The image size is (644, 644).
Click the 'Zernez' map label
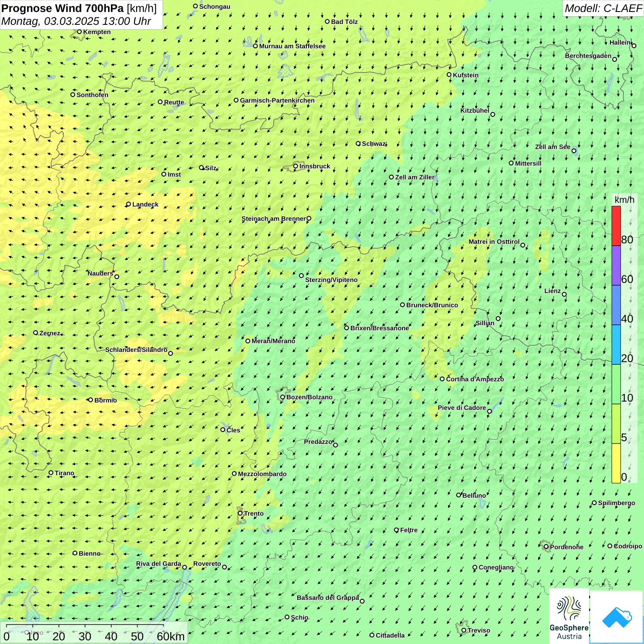pyautogui.click(x=50, y=333)
